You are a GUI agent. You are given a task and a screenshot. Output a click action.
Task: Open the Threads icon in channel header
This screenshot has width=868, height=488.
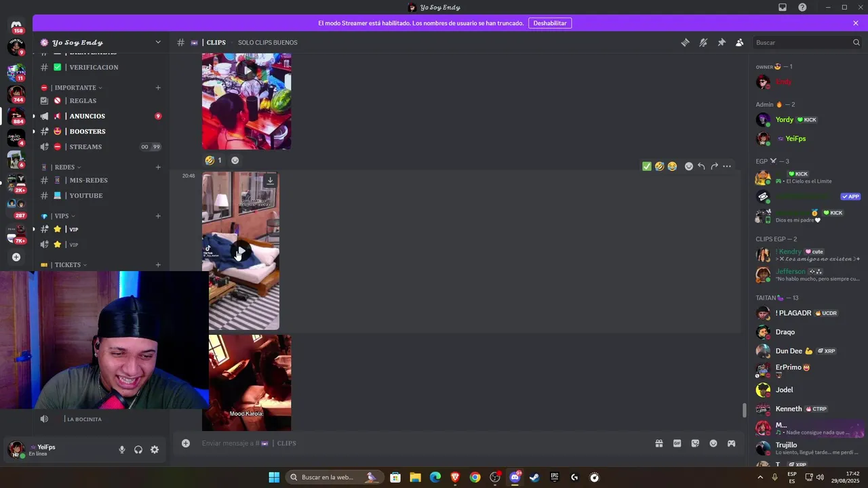[x=685, y=42]
